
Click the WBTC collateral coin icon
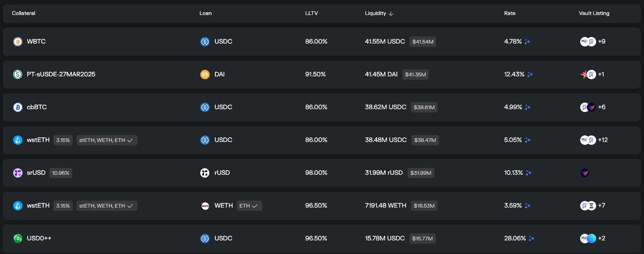(18, 42)
